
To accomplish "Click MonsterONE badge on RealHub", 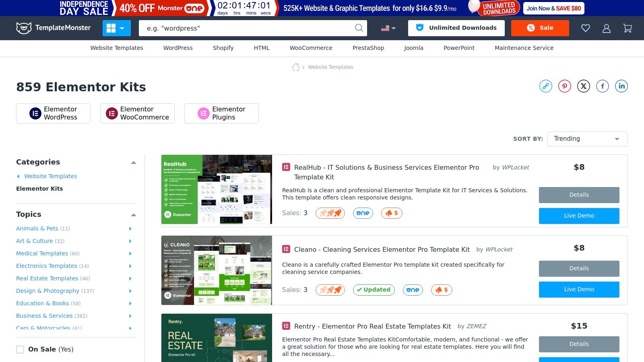I will tap(363, 213).
